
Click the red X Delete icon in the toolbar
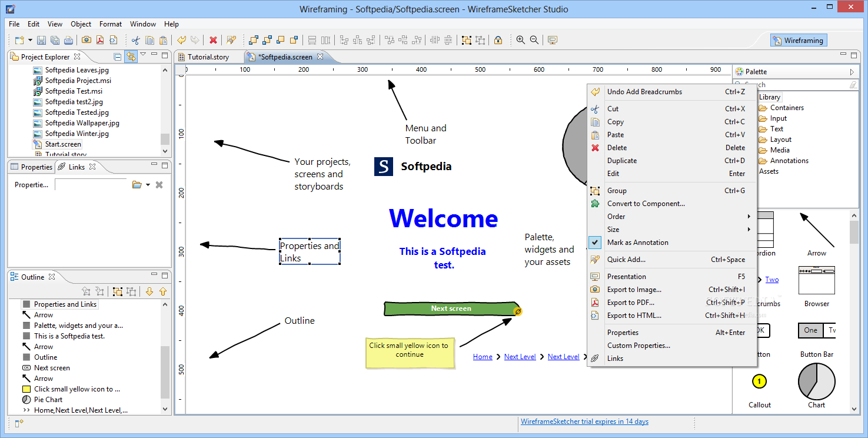coord(213,40)
